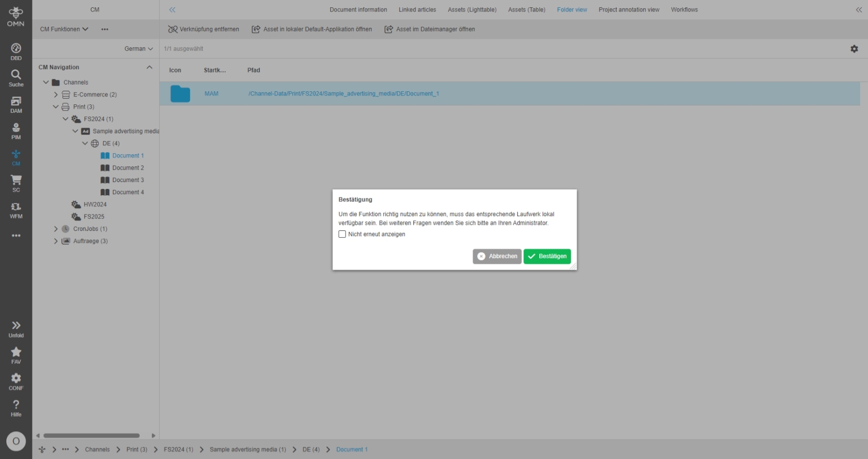Click more options ellipsis beside CM Funktionen
Image resolution: width=868 pixels, height=459 pixels.
104,29
